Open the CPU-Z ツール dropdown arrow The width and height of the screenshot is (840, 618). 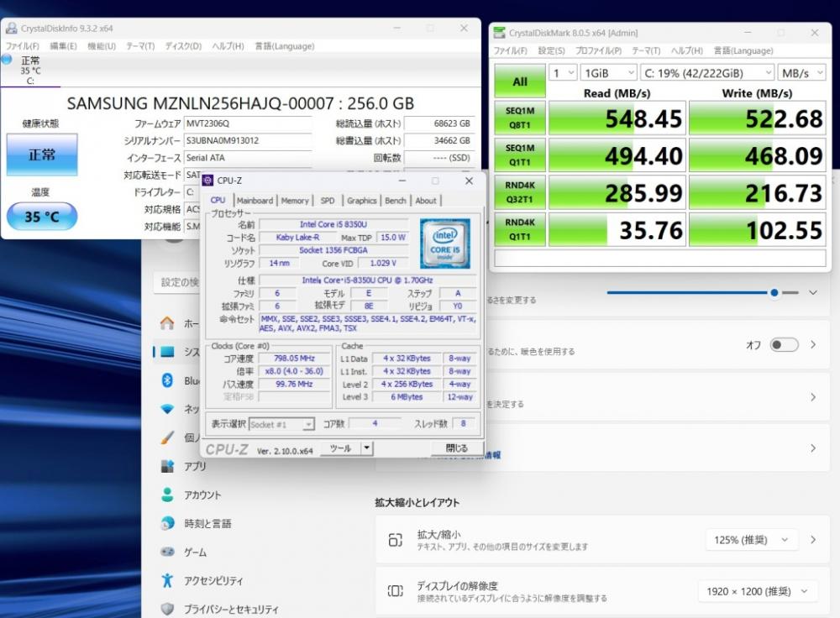[x=367, y=448]
